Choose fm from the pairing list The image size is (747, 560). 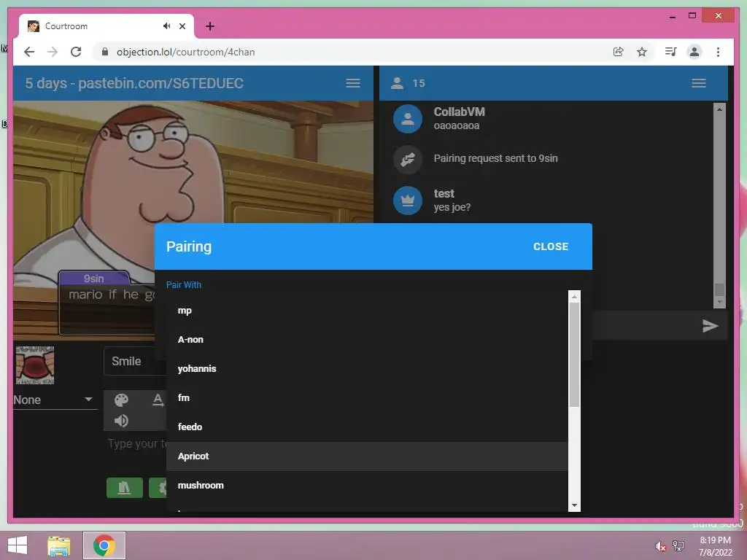click(x=367, y=397)
